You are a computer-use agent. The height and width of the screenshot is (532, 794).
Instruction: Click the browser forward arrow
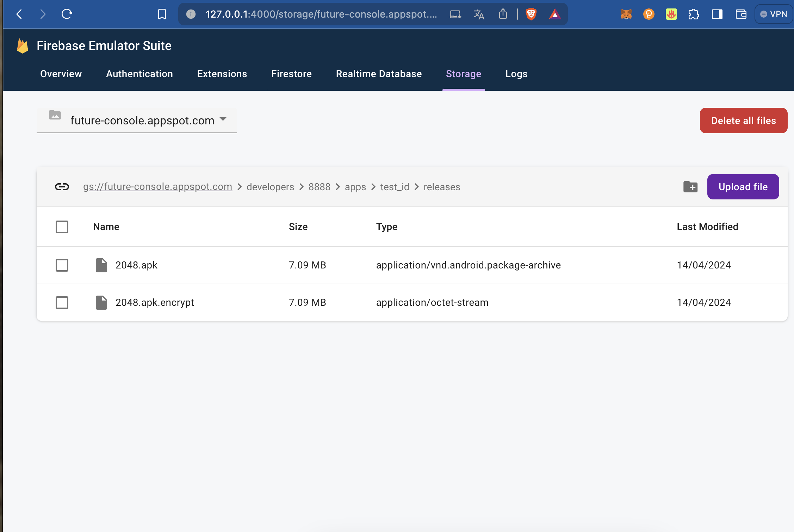coord(43,14)
